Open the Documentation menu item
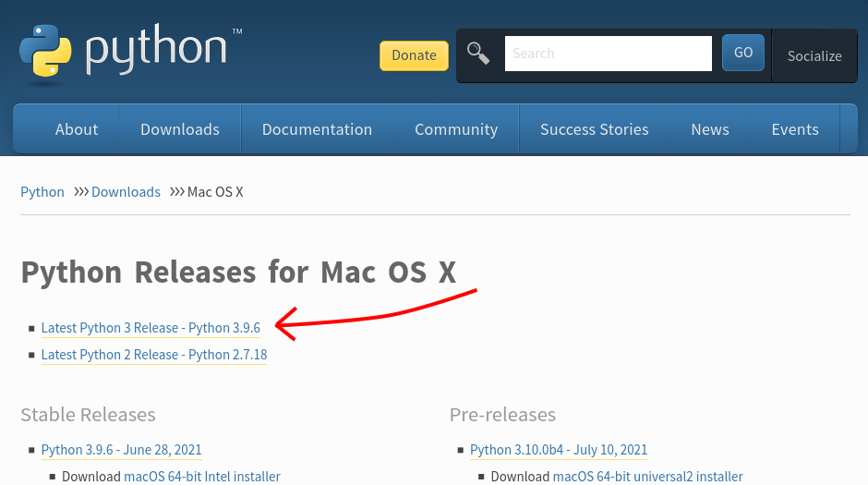868x485 pixels. (318, 129)
